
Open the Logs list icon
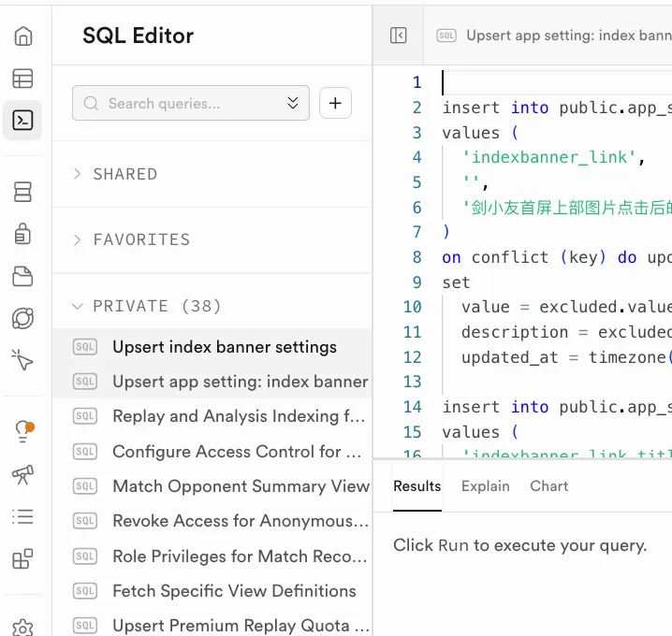[x=22, y=516]
